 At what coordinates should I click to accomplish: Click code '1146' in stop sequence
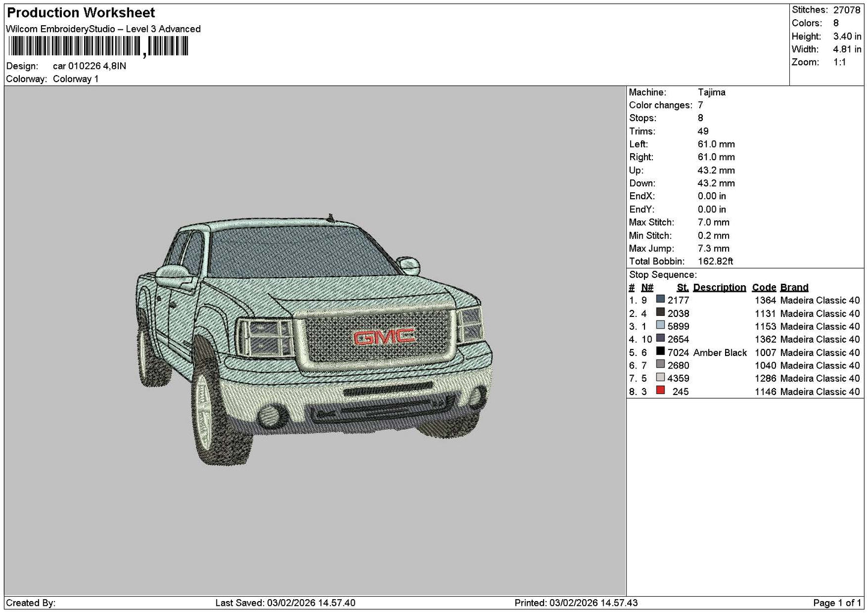tap(765, 391)
